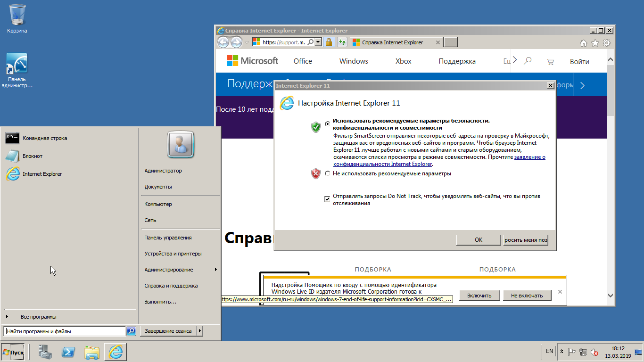This screenshot has height=362, width=644.
Task: Open Поддержка in Microsoft navigation
Action: 457,61
